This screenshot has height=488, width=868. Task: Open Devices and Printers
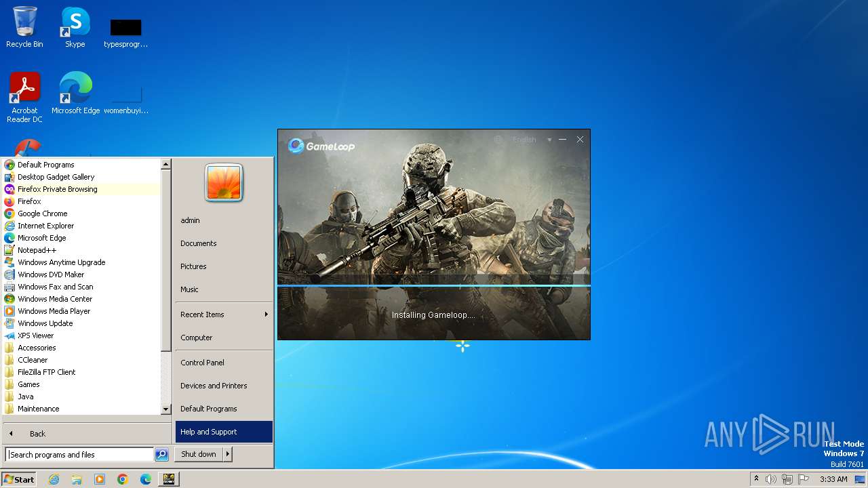tap(224, 386)
